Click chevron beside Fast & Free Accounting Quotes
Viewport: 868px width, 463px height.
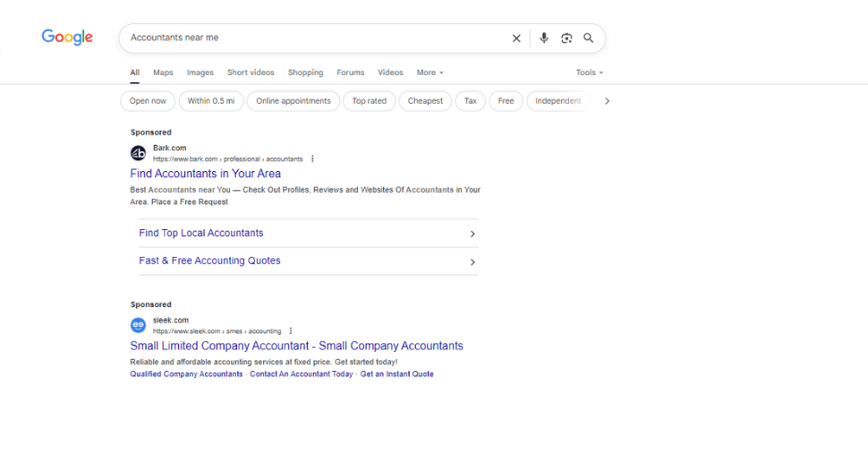472,262
